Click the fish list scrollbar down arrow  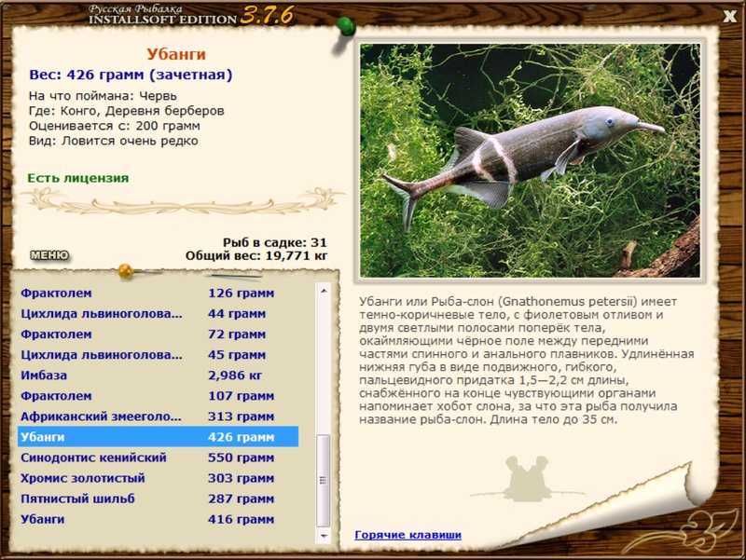coord(324,536)
